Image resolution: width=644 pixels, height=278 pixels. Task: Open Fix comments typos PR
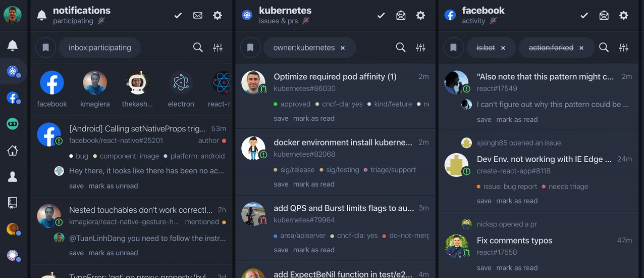tap(515, 241)
